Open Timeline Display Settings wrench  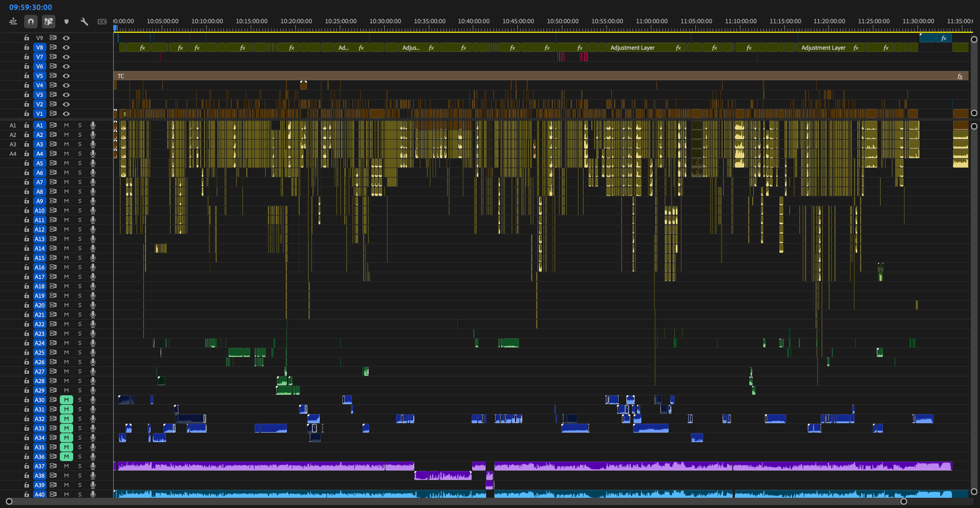pyautogui.click(x=84, y=22)
